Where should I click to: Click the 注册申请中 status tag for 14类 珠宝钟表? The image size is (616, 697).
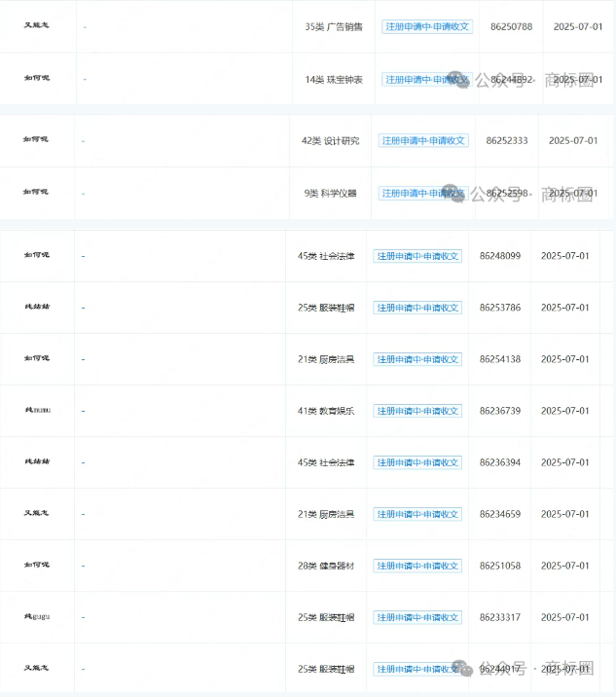point(426,80)
